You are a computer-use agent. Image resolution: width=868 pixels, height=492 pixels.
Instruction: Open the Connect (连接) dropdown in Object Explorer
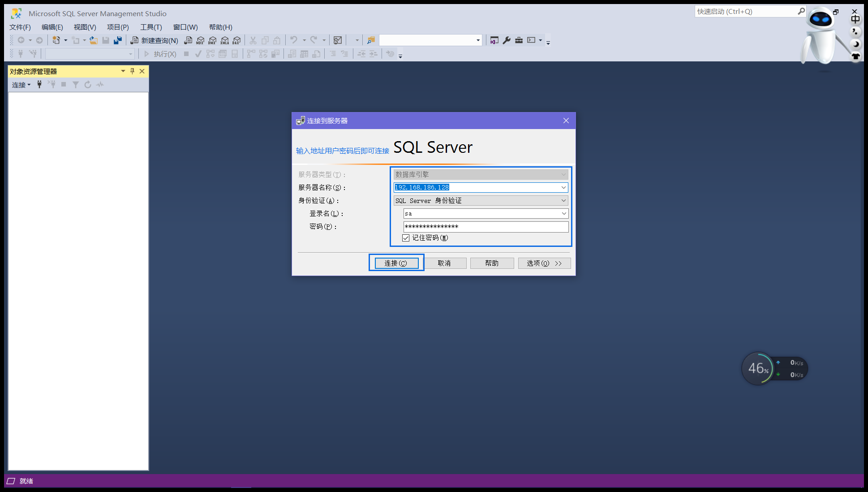tap(21, 85)
